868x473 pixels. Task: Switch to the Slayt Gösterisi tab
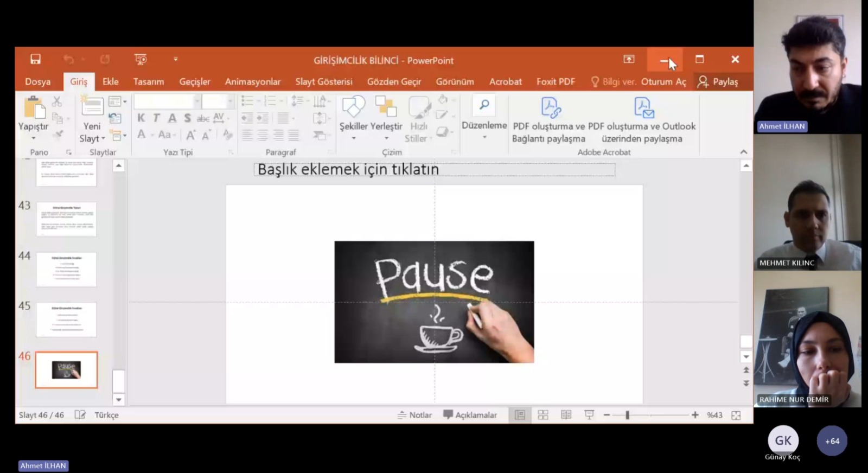[324, 82]
